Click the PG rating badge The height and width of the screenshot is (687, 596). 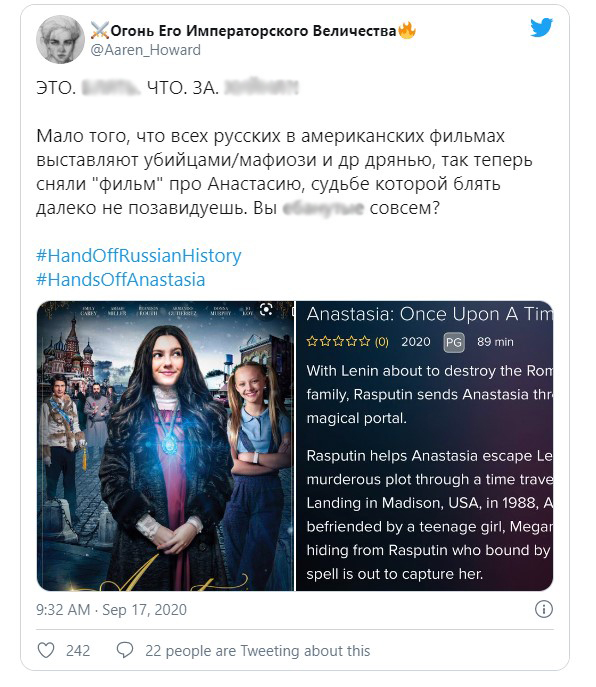coord(454,342)
